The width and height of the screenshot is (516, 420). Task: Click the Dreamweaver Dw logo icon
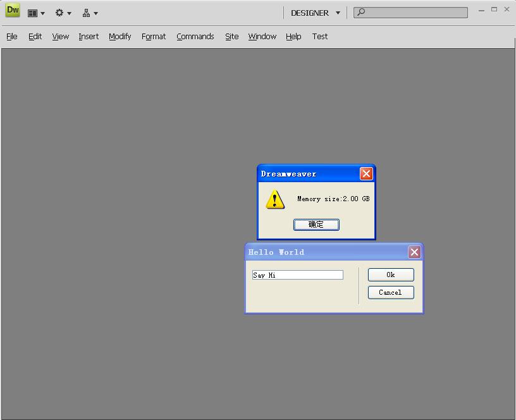(13, 10)
